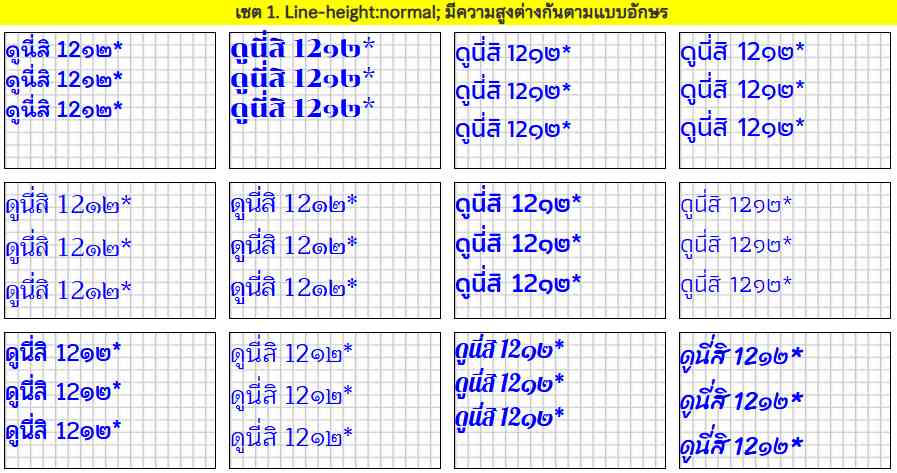Select the last thin line in the middle-row rightmost box

(x=736, y=285)
